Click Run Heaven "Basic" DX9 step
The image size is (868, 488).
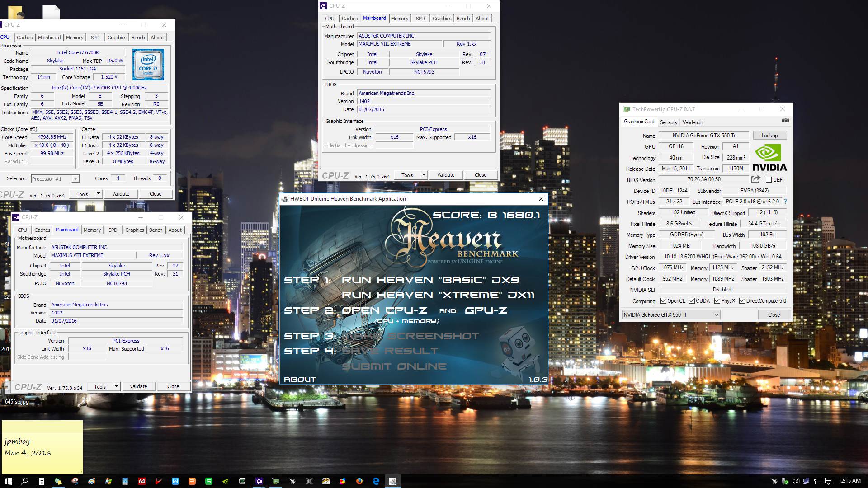click(x=430, y=280)
